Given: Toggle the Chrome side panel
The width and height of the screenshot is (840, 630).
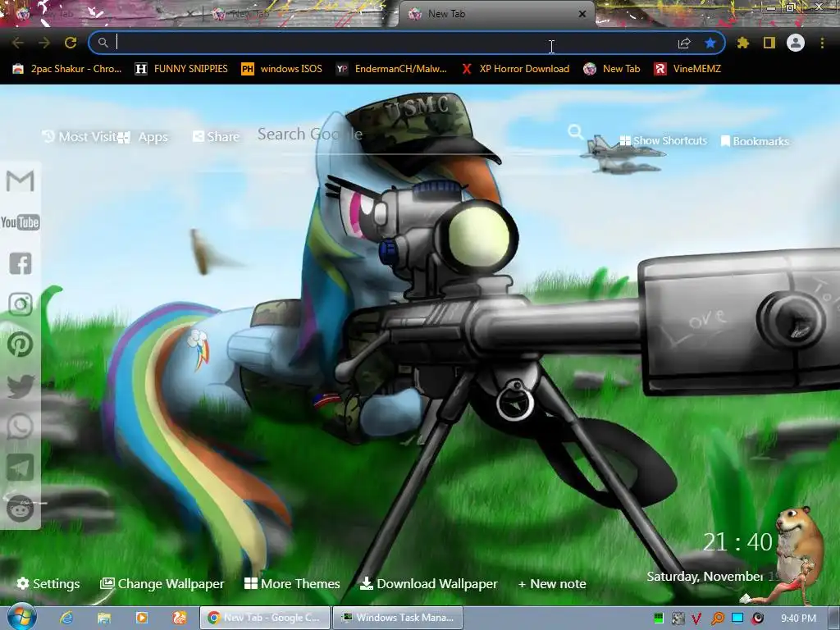Looking at the screenshot, I should (769, 43).
